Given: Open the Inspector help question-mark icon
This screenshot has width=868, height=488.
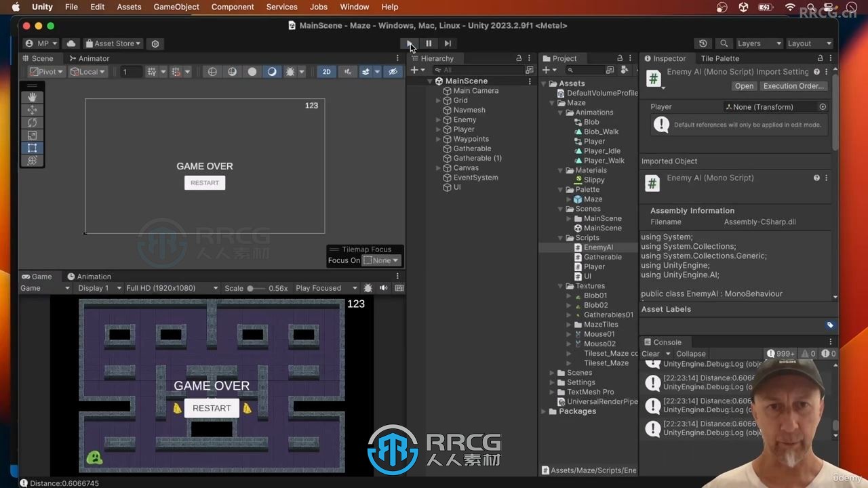Looking at the screenshot, I should click(x=816, y=72).
